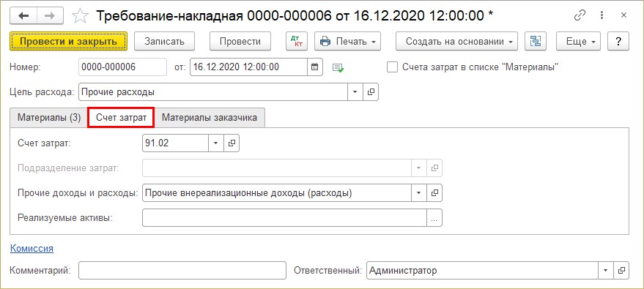Viewport: 644px width, 289px height.
Task: Click Провести и закрыть button
Action: click(69, 42)
